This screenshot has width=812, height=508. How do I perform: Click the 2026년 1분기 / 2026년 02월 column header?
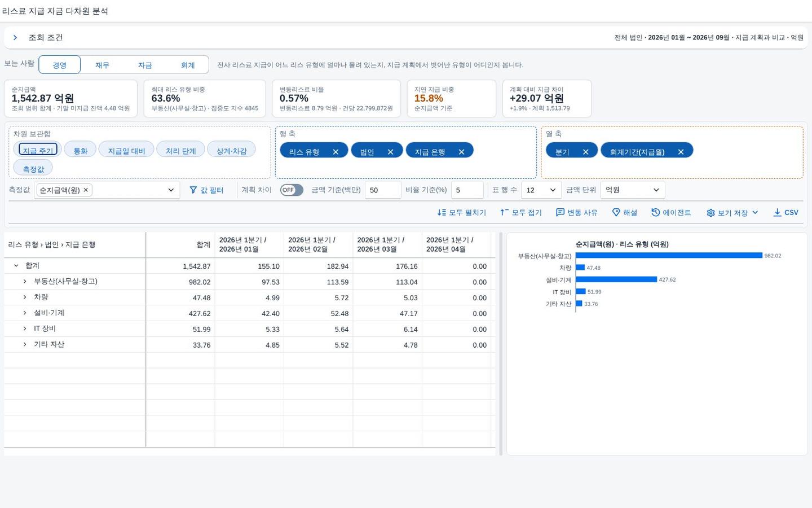(318, 245)
